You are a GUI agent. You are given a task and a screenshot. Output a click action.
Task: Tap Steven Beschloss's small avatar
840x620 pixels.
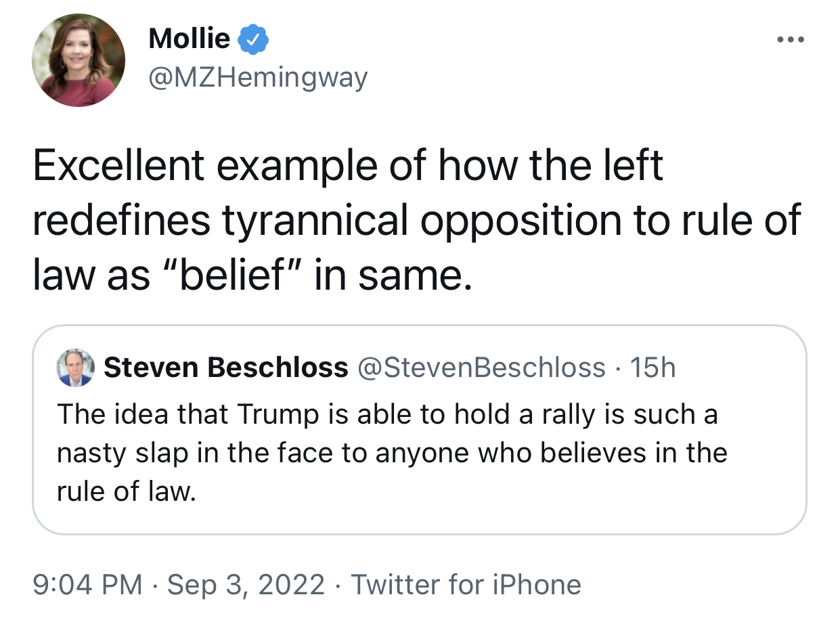pos(74,368)
